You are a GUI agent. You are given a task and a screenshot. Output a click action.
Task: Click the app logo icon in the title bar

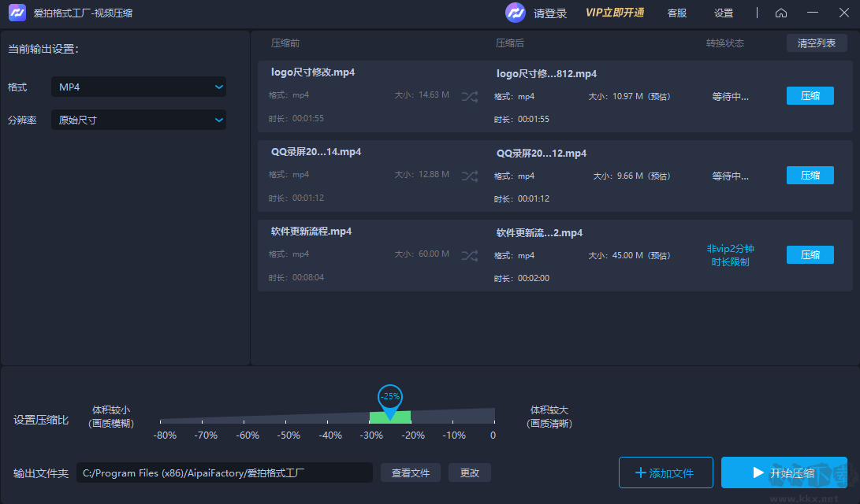tap(17, 13)
